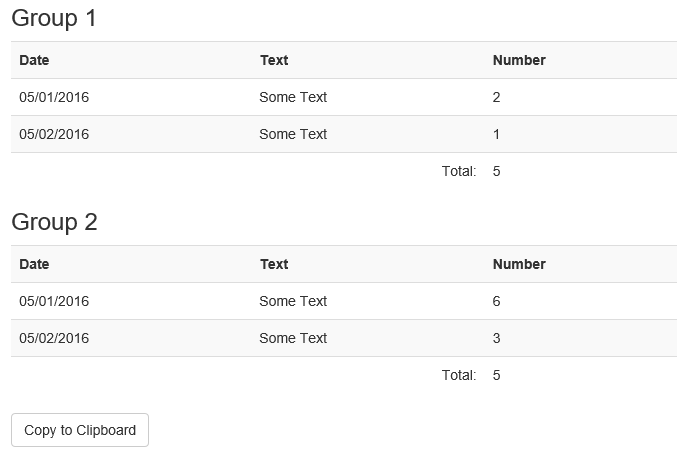
Task: Click the Group 2 cell with number 3
Action: [x=496, y=338]
